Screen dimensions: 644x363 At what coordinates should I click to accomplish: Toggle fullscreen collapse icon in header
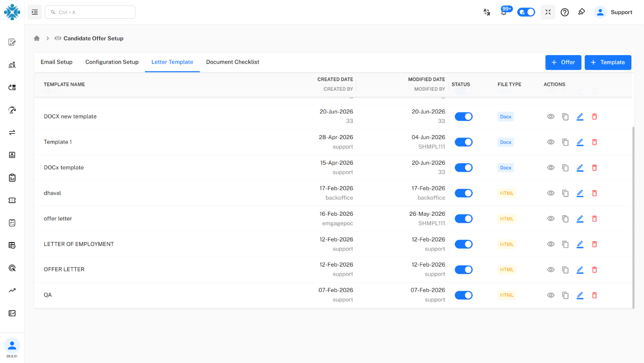click(x=548, y=12)
